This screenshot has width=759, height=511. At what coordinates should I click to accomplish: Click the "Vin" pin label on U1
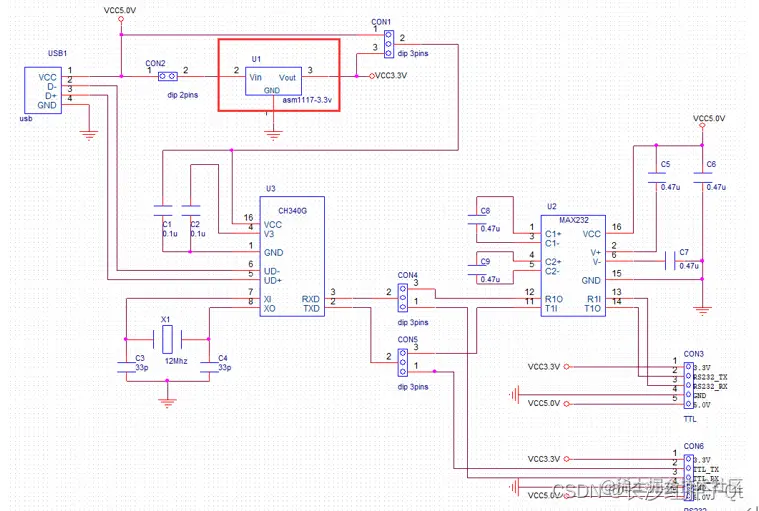coord(256,77)
